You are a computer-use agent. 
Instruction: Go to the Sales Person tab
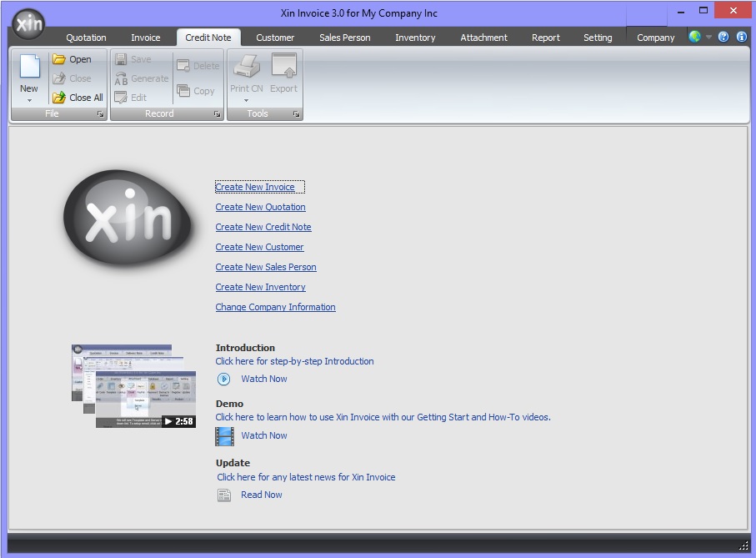(345, 38)
